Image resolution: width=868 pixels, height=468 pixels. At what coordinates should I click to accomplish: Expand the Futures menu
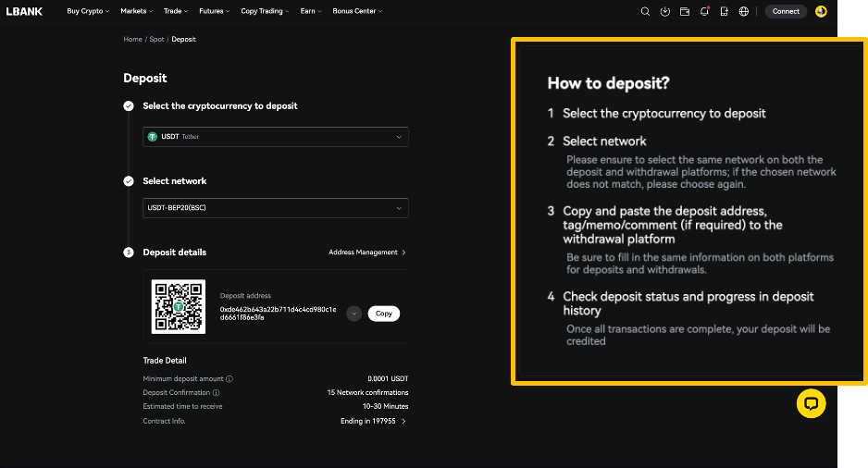point(215,11)
